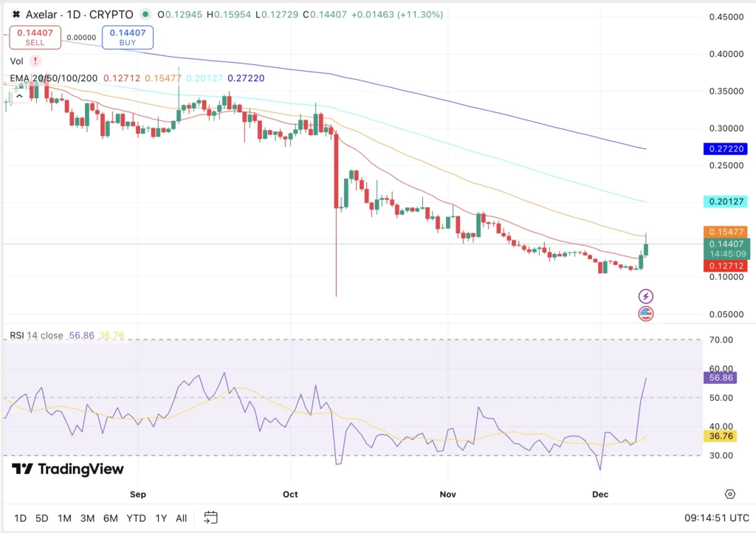Click the cyan 0.20127 price axis label
The image size is (756, 533).
pos(725,202)
